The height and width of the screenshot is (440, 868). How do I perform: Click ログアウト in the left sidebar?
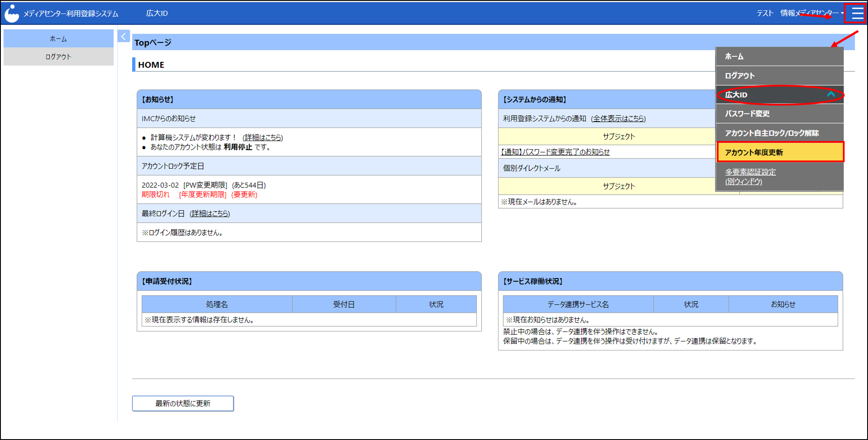point(58,57)
